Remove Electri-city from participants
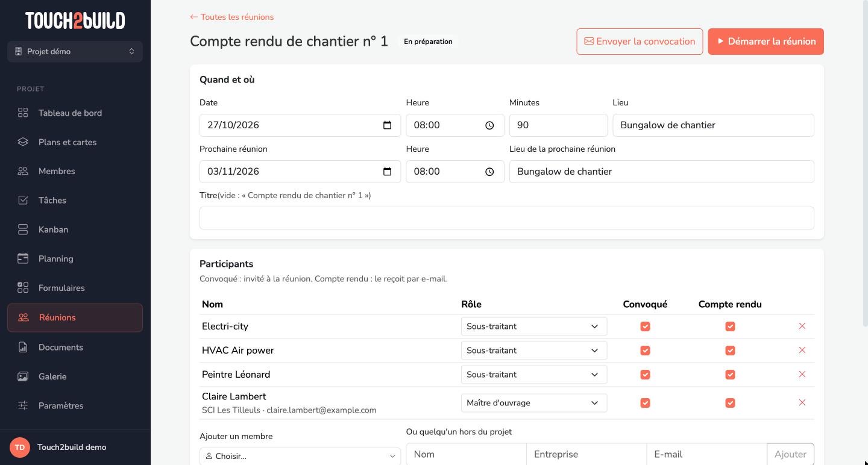Screen dimensions: 868x465 (x=802, y=326)
